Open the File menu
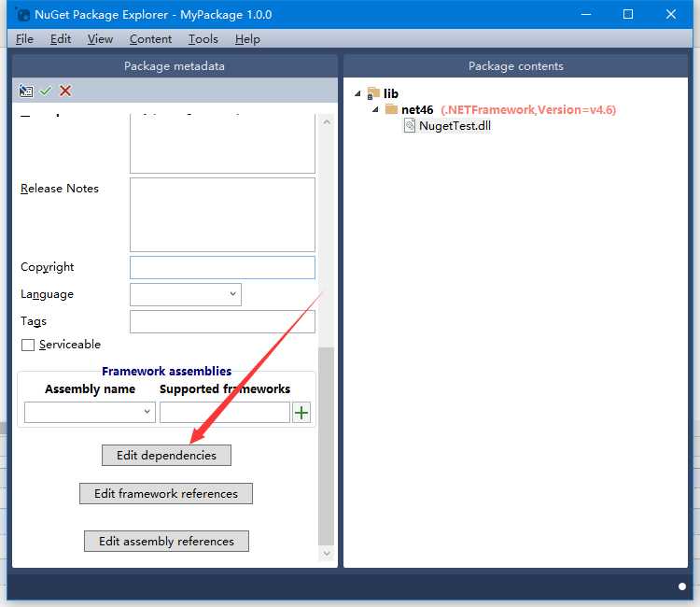Image resolution: width=700 pixels, height=607 pixels. point(24,39)
